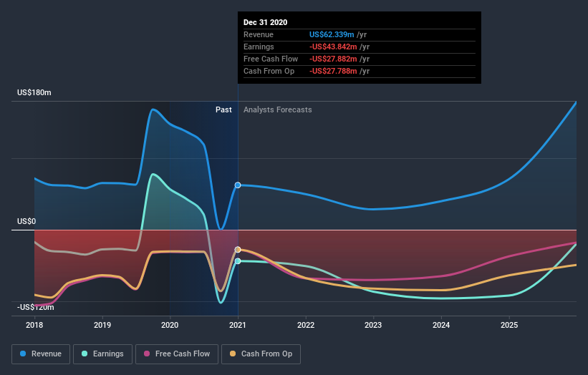Click the Dec 31 2020 tooltip date
The image size is (588, 375).
coord(266,22)
